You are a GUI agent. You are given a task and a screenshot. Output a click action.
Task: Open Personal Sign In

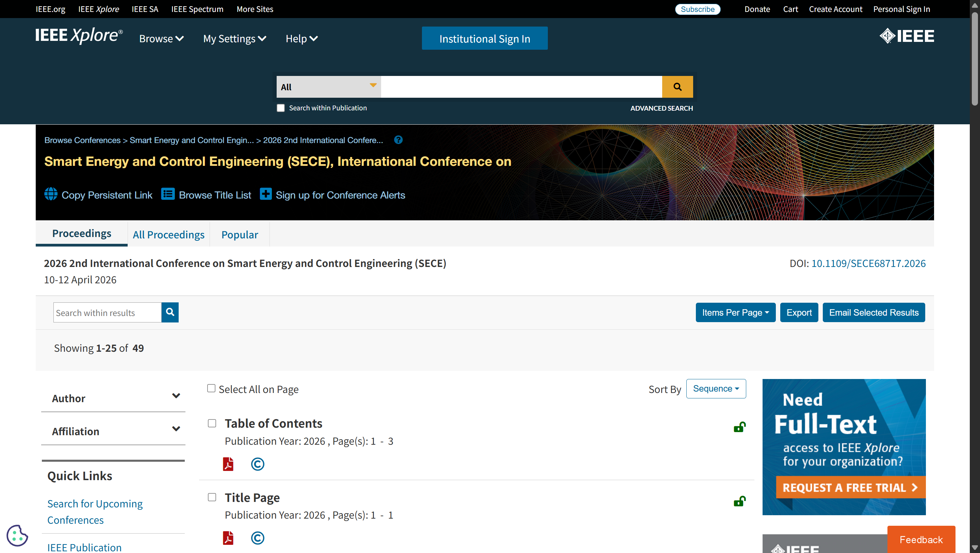point(901,9)
